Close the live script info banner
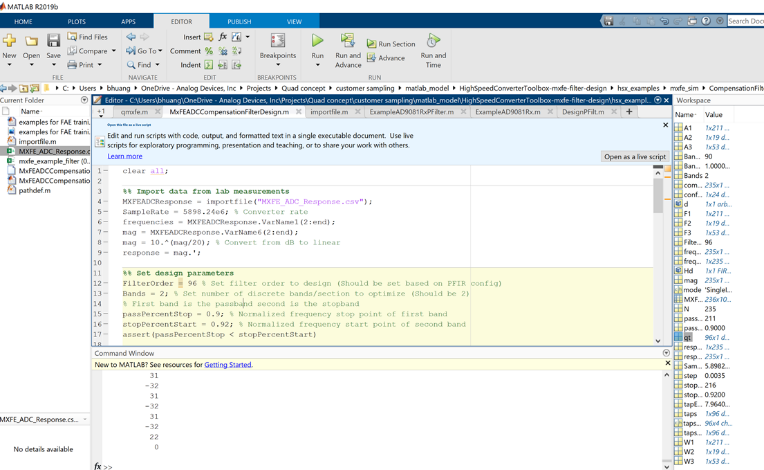This screenshot has height=470, width=764. [x=666, y=125]
